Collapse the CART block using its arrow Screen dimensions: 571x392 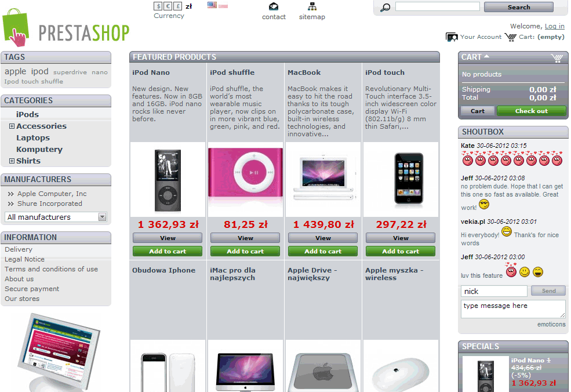[487, 56]
